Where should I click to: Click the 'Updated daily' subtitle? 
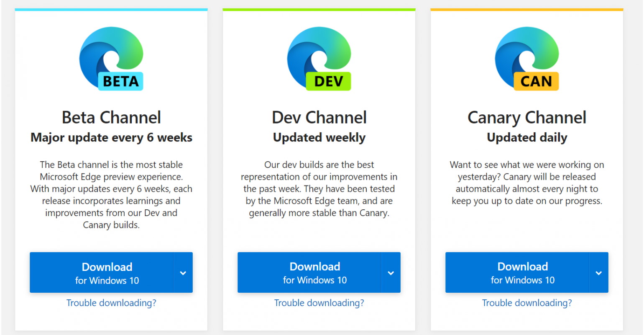tap(527, 138)
